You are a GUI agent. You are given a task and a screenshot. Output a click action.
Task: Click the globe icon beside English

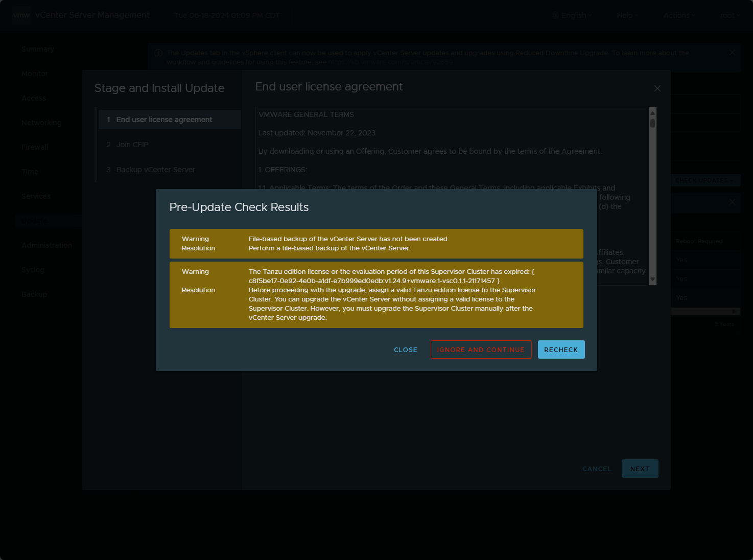(x=555, y=15)
